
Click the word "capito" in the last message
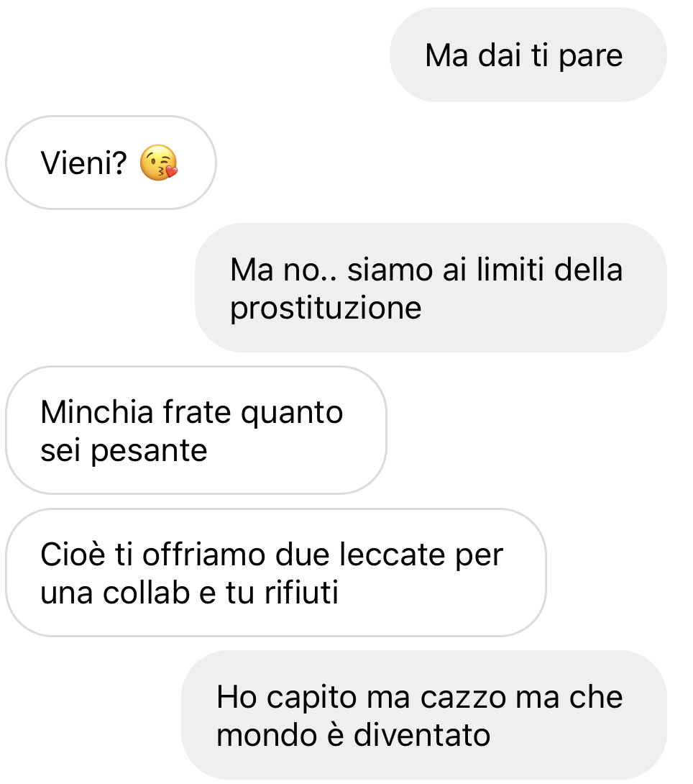(x=311, y=698)
